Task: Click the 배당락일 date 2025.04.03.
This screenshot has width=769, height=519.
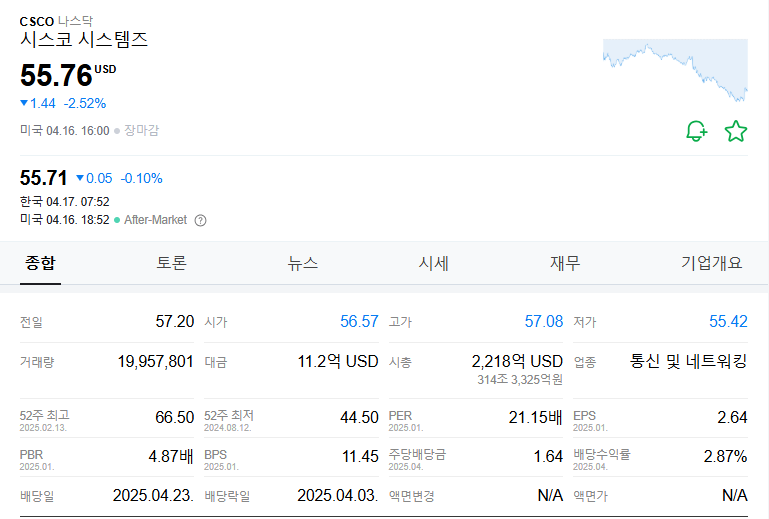Action: 337,495
